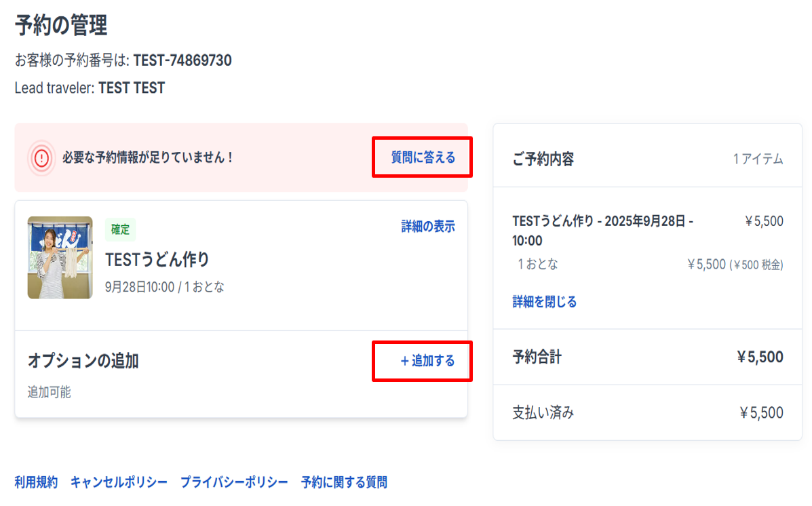
Task: Click the booking number TEST-74869730
Action: tap(182, 60)
